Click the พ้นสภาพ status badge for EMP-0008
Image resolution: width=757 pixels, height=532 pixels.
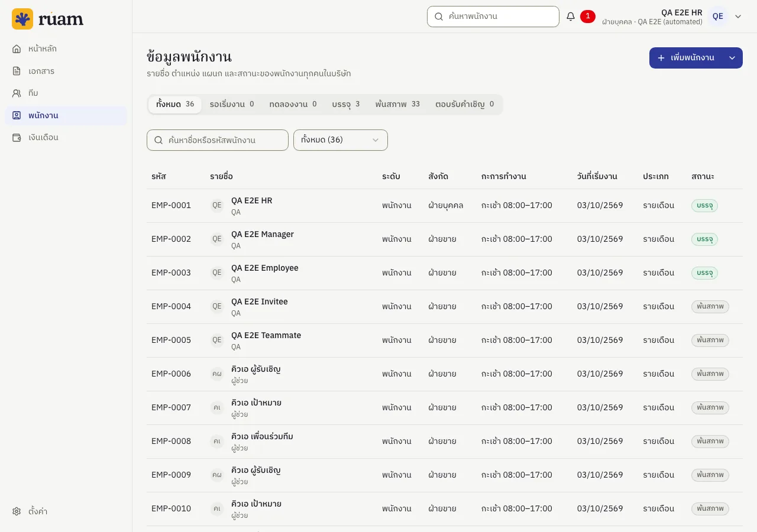[710, 442]
